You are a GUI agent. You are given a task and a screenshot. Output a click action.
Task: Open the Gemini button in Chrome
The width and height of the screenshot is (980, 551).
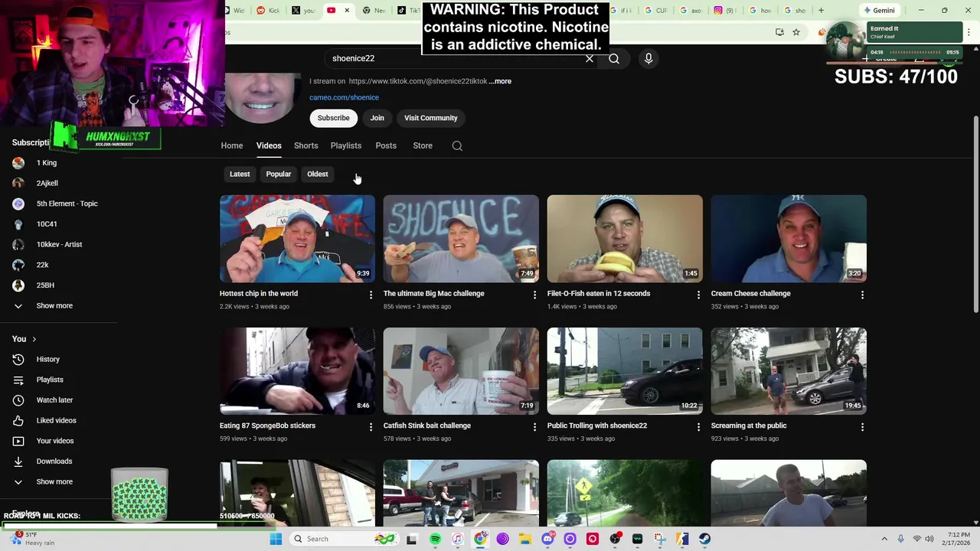pos(879,10)
